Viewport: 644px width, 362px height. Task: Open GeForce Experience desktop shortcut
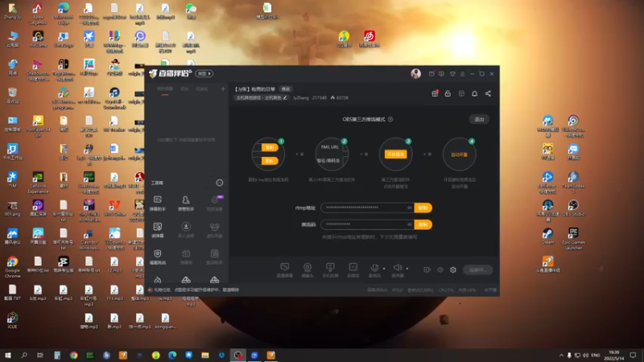38,183
